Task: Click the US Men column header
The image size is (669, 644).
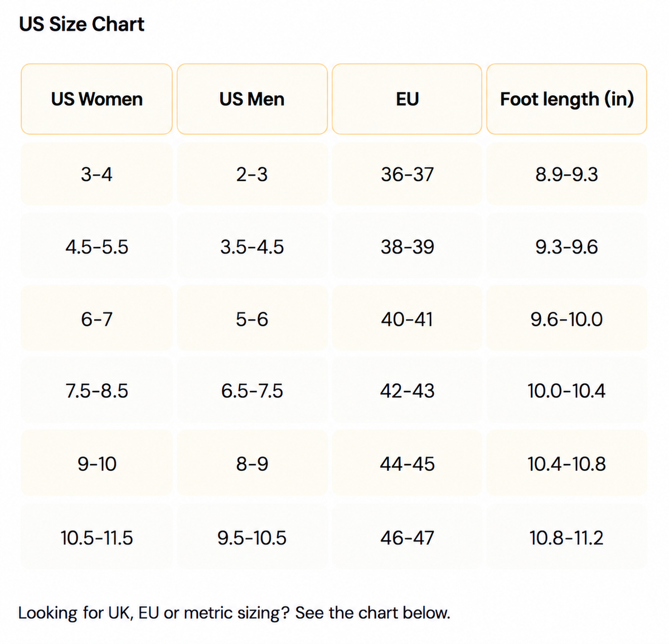Action: [x=252, y=99]
